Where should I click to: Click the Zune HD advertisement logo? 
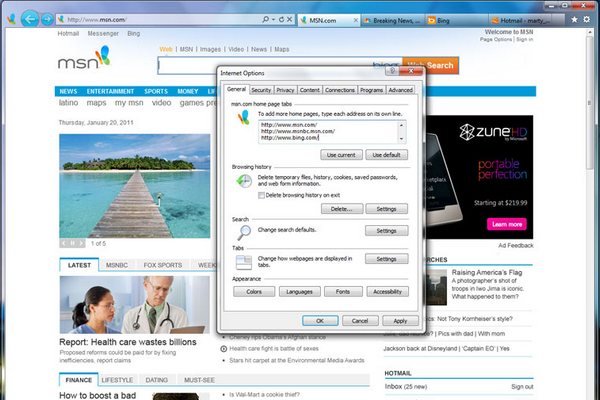click(x=493, y=132)
